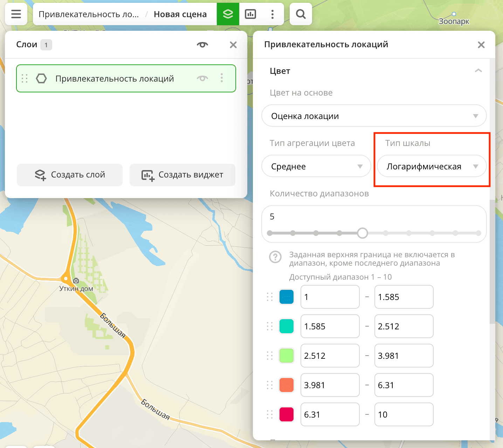Click the Создать слой button

[70, 175]
